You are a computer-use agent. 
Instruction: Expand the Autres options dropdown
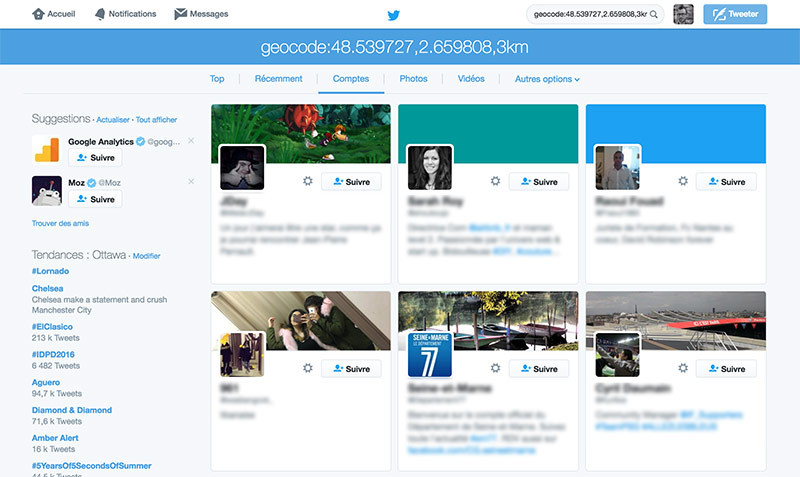pos(547,79)
